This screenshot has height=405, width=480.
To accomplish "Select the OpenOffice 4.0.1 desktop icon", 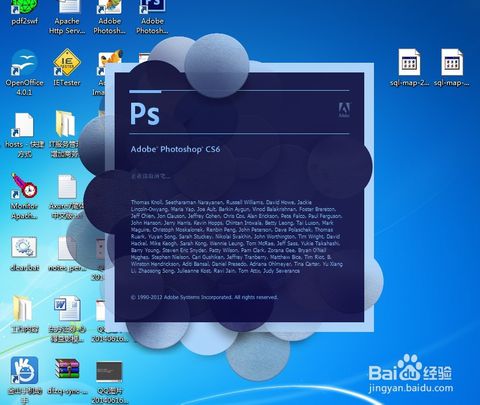I will (24, 72).
